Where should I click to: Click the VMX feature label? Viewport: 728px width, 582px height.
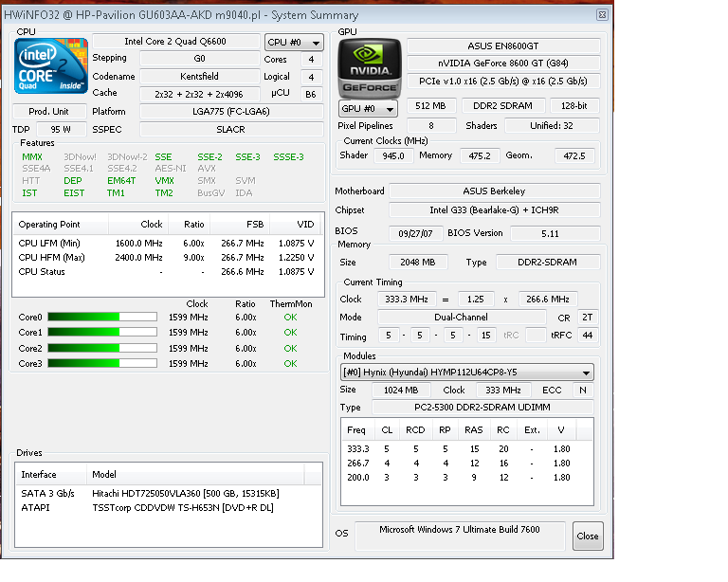[164, 180]
